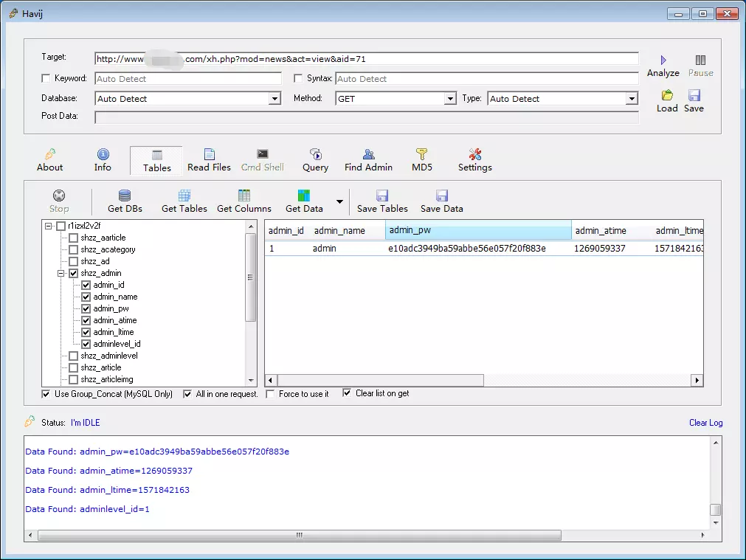Viewport: 746px width, 560px height.
Task: Open the Find Admin section
Action: pos(369,160)
